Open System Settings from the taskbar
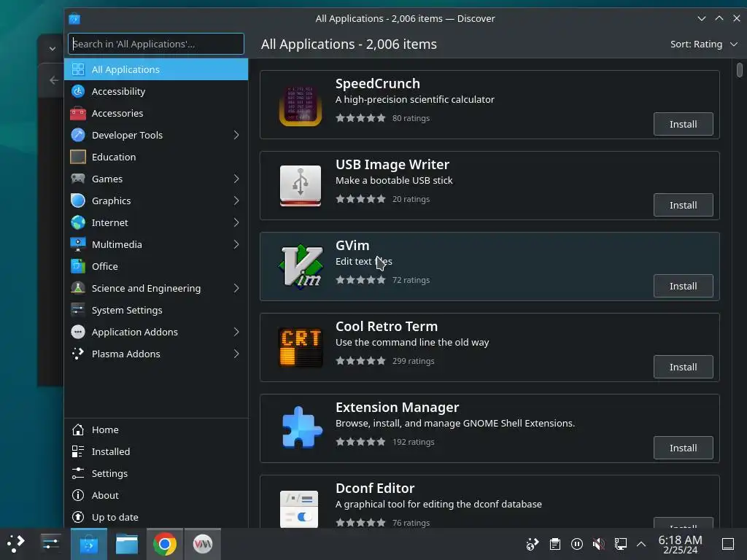 point(50,544)
